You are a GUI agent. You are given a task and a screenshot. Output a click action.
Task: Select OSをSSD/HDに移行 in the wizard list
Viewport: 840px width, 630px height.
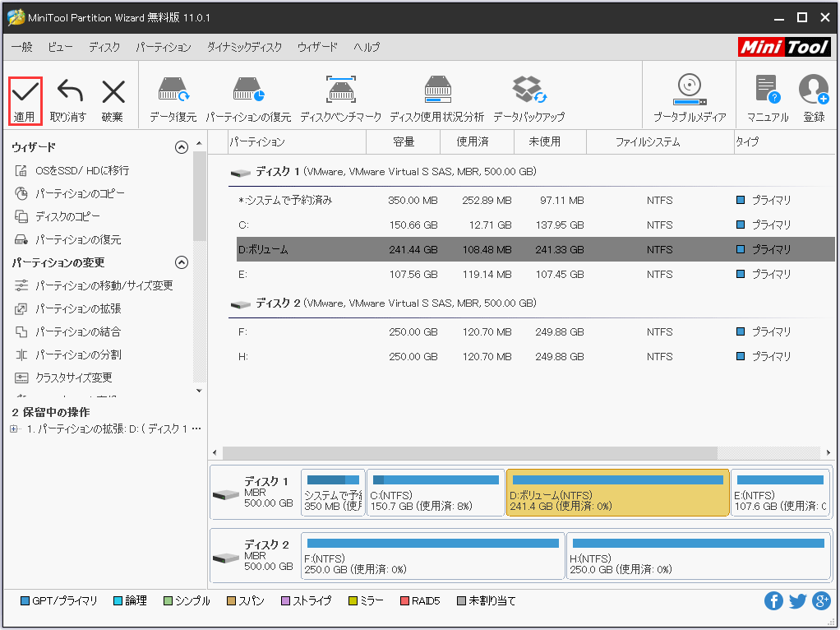tap(81, 170)
